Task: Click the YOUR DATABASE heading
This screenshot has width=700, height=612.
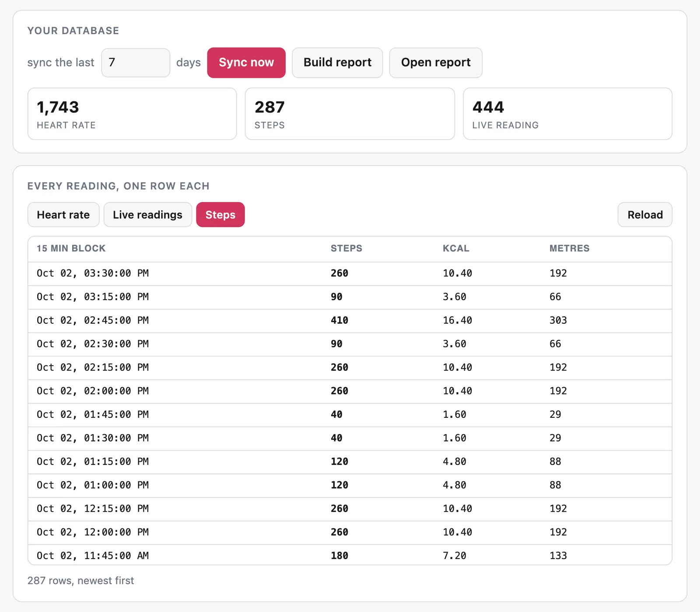Action: click(73, 31)
